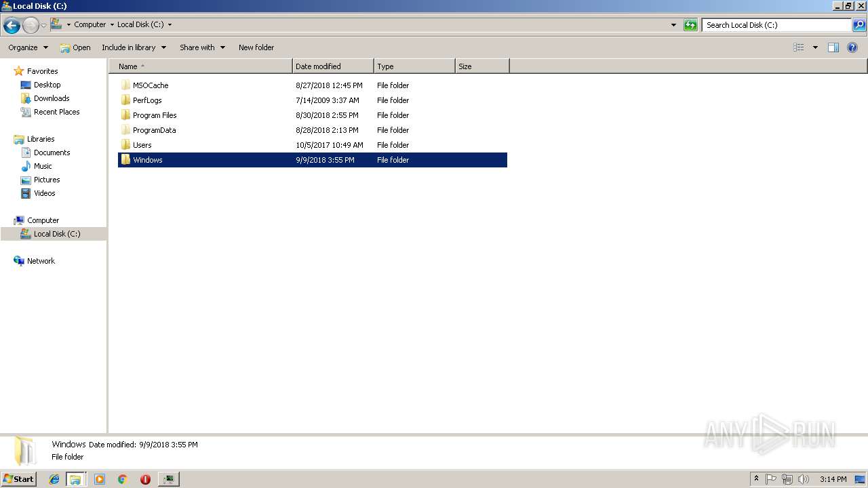Click Windows folder thumbnail in details pane

[24, 451]
